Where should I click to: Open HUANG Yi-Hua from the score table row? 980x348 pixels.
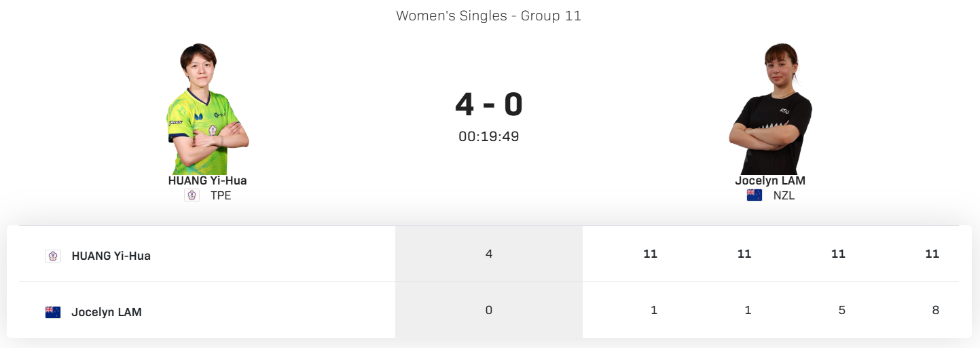click(x=111, y=256)
